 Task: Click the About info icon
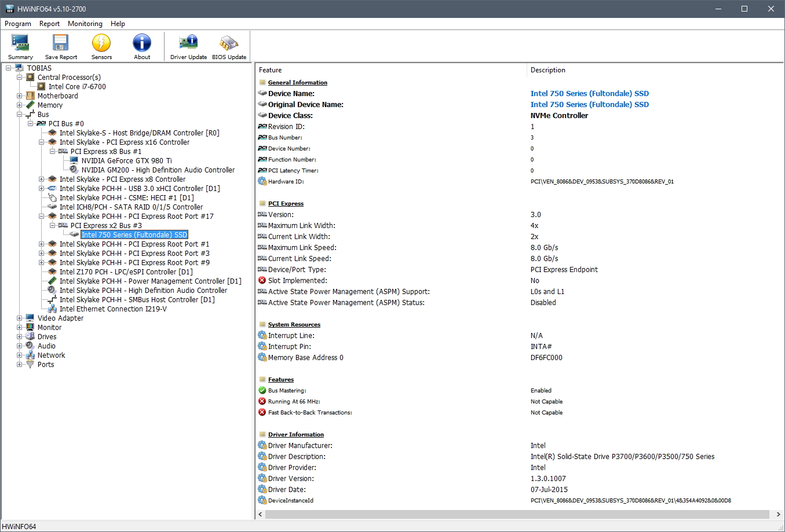pyautogui.click(x=142, y=47)
